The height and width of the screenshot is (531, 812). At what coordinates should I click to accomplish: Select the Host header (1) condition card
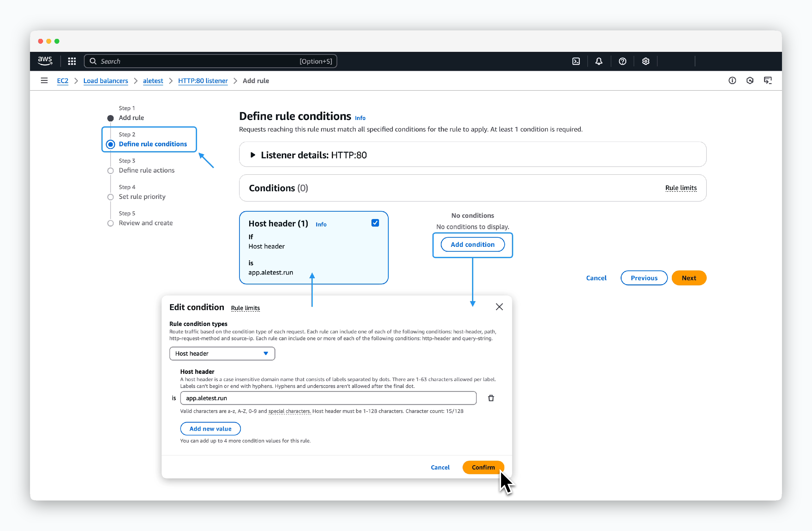314,248
